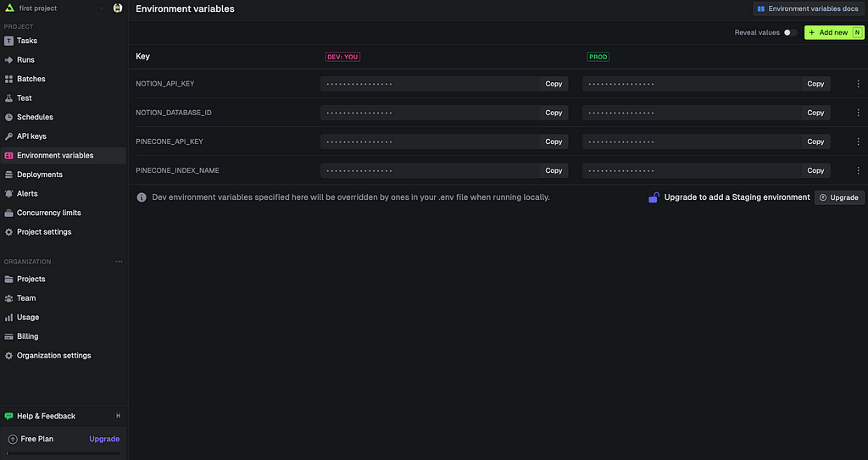Viewport: 868px width, 460px height.
Task: Click Upgrade button for Staging environment
Action: 839,197
